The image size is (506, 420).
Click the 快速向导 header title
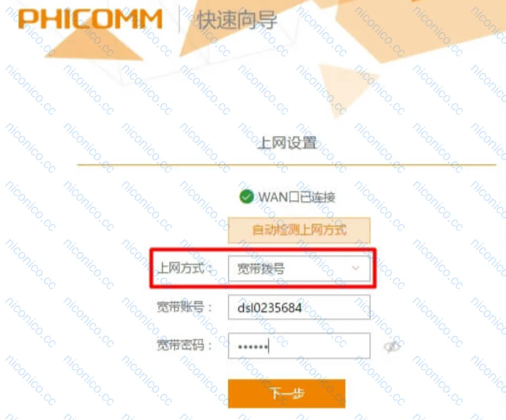237,20
